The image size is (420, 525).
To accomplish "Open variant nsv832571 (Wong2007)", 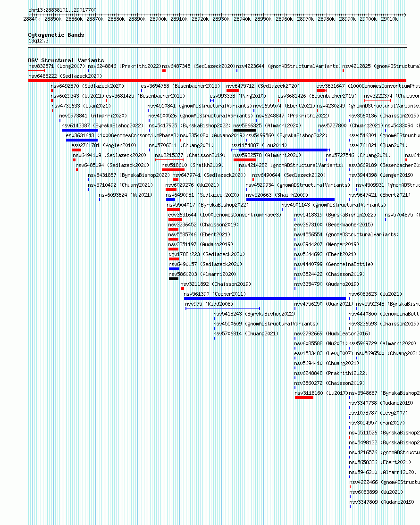I will (57, 67).
